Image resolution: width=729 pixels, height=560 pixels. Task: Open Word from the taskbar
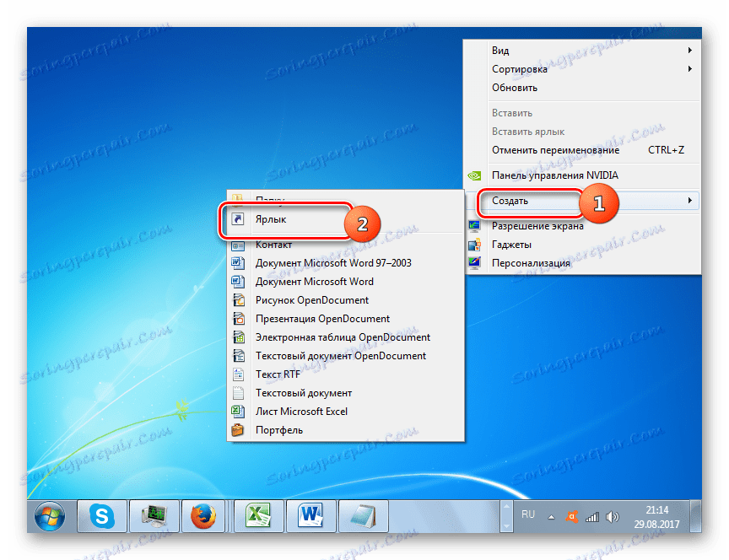coord(311,516)
